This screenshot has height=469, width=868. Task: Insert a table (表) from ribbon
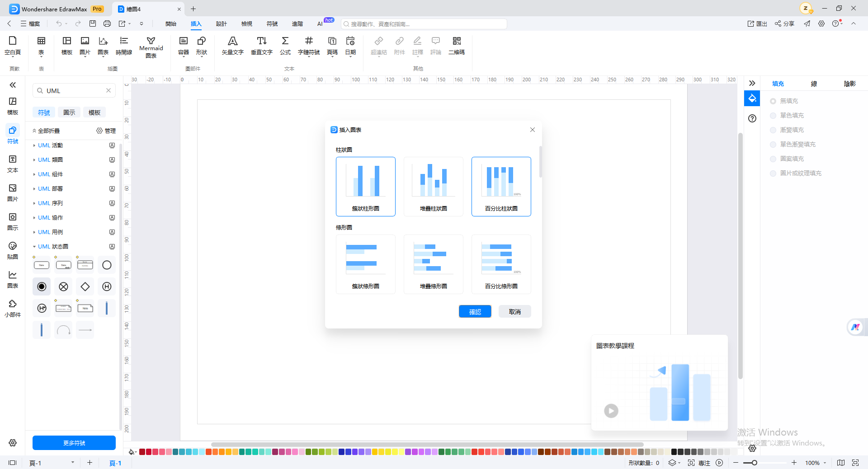[41, 46]
